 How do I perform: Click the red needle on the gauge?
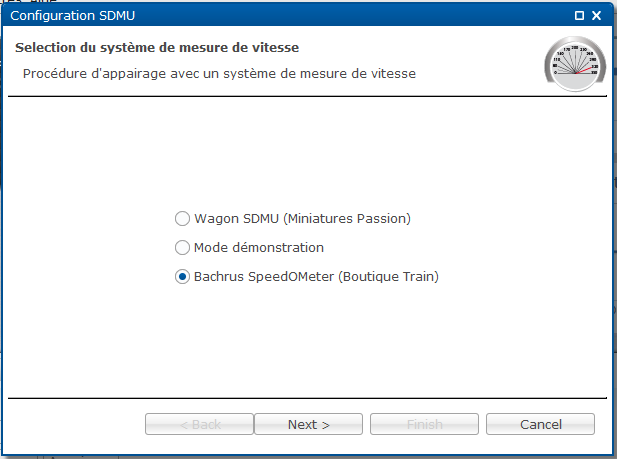coord(586,70)
